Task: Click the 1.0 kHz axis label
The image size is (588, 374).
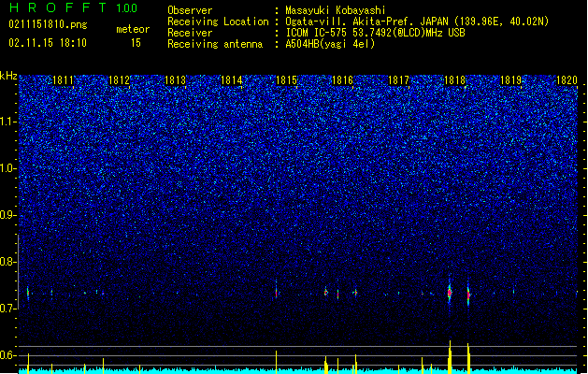Action: 7,169
